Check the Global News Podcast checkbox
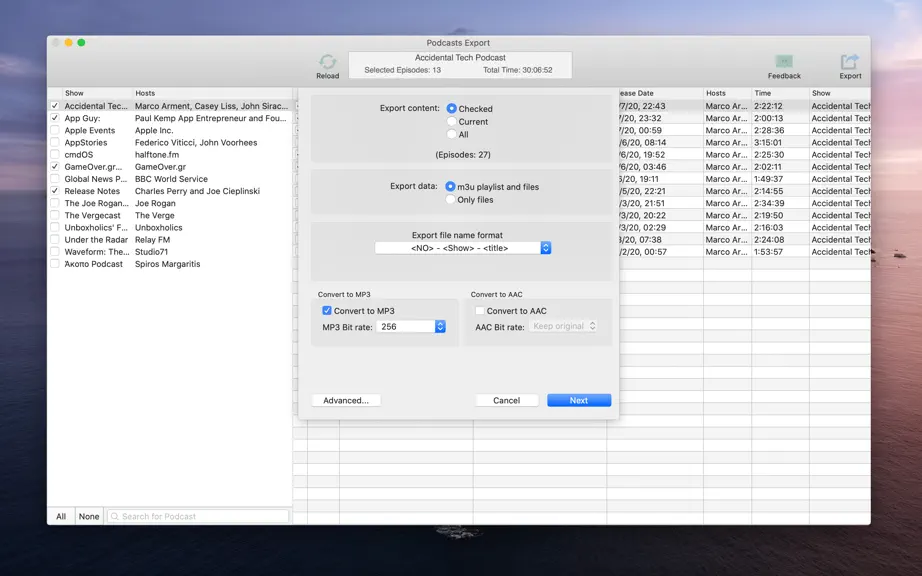922x576 pixels. click(55, 179)
